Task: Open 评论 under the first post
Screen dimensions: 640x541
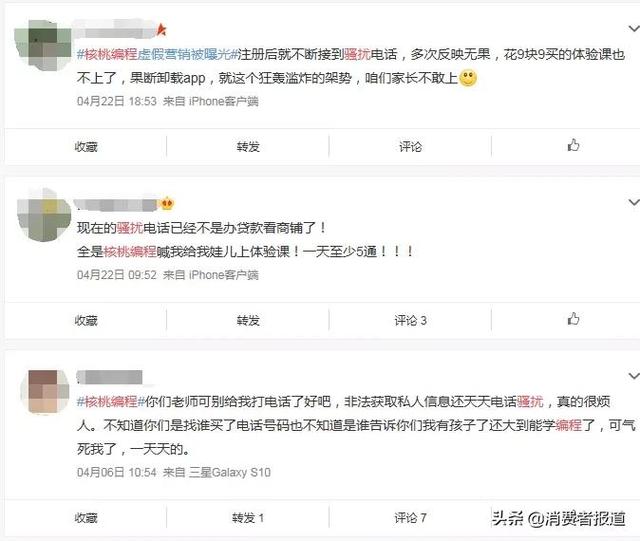Action: pyautogui.click(x=410, y=147)
